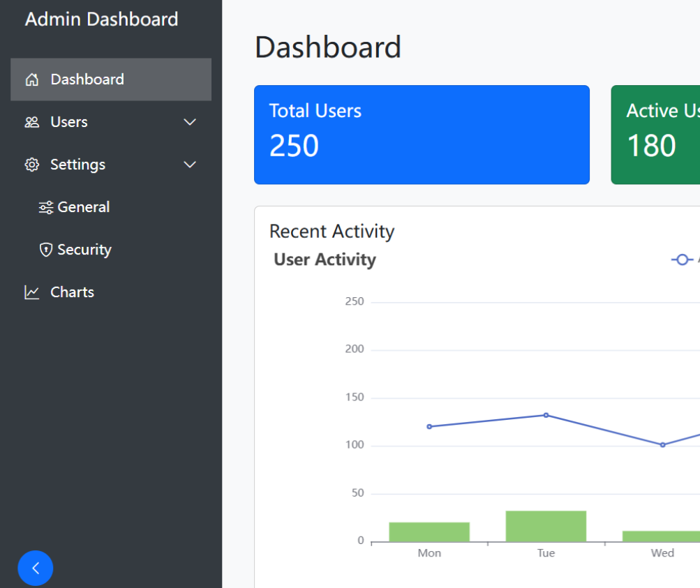Select the Total Users card
The width and height of the screenshot is (700, 588).
pyautogui.click(x=422, y=135)
